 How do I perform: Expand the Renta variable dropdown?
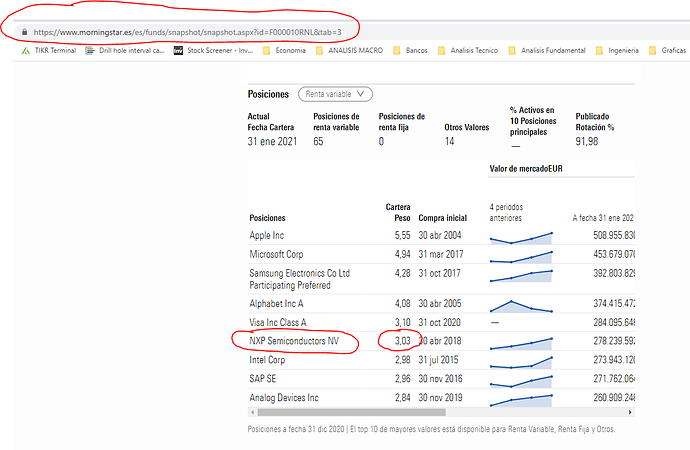pyautogui.click(x=335, y=94)
